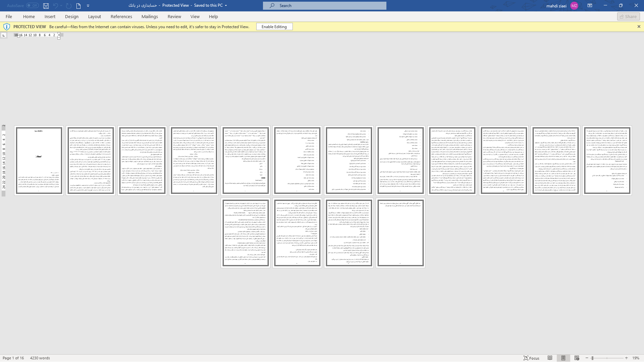Click the indent marker on horizontal ruler
The height and width of the screenshot is (362, 644).
(59, 36)
